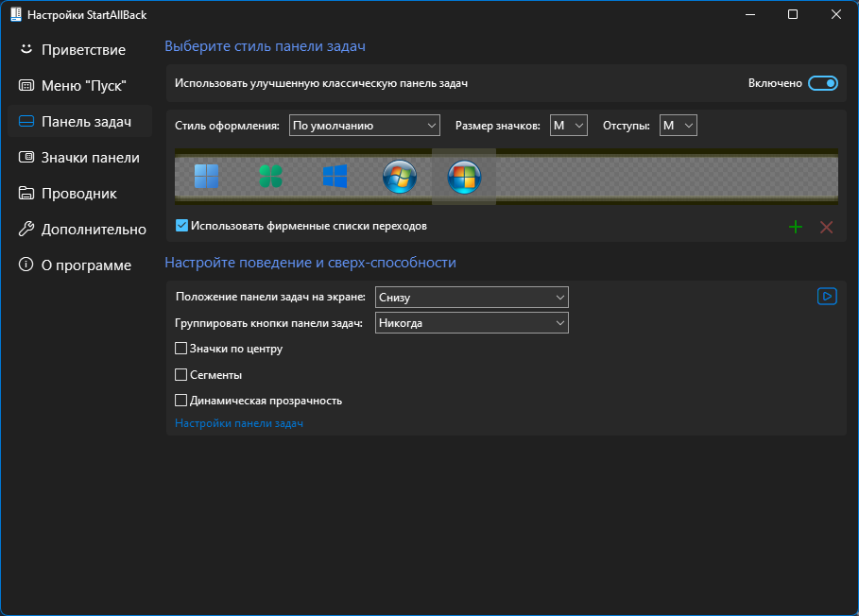
Task: Click the tray icon beside Значки панели
Action: coord(26,157)
